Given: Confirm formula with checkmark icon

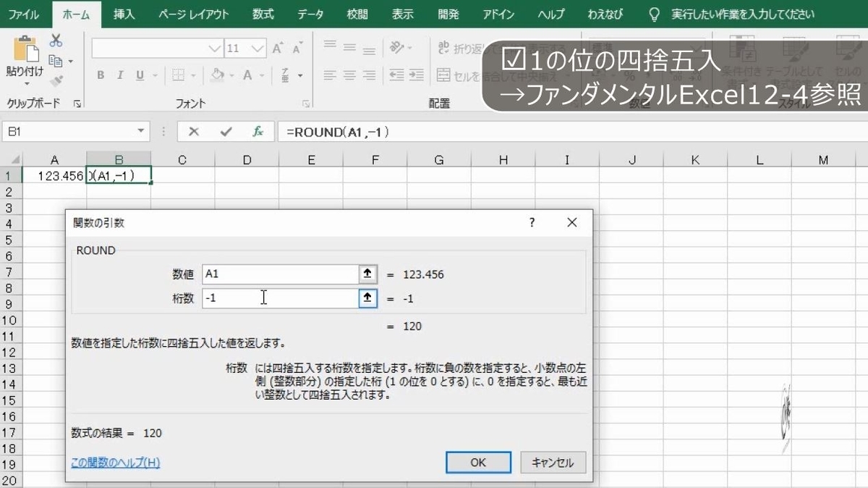Looking at the screenshot, I should [x=226, y=132].
